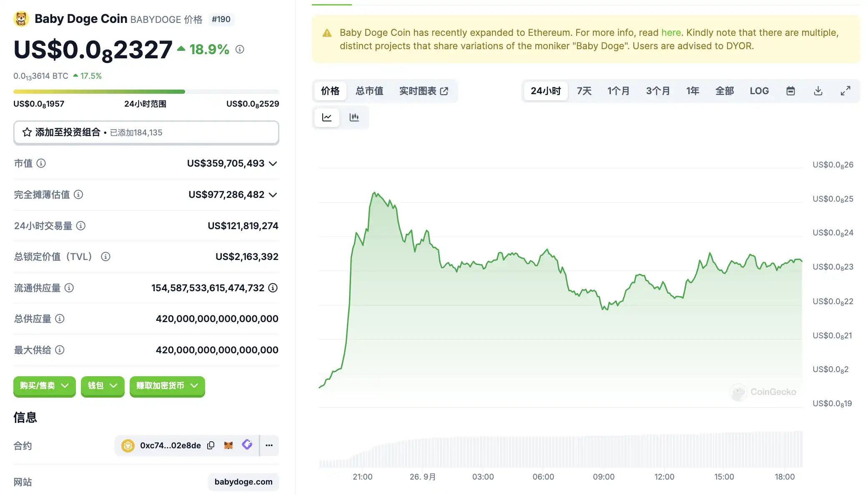The width and height of the screenshot is (868, 495).
Task: Open the 钱包 wallet dropdown
Action: pos(103,386)
